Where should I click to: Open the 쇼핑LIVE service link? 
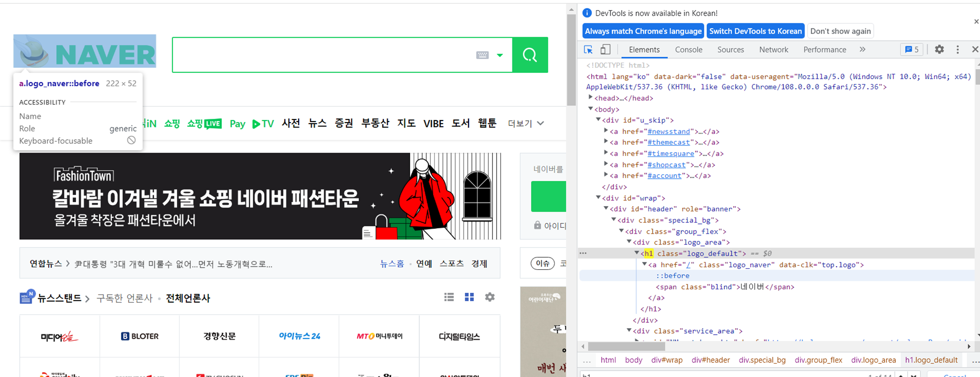point(204,124)
